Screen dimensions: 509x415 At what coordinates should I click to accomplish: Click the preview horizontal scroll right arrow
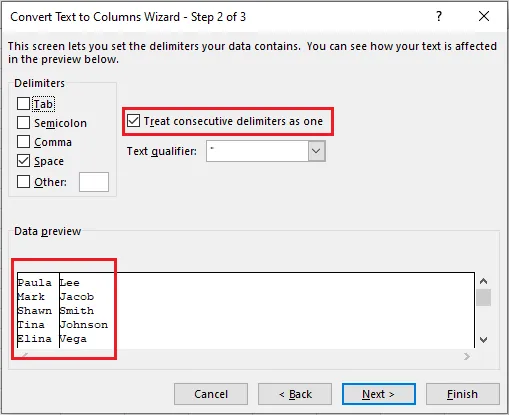point(467,357)
